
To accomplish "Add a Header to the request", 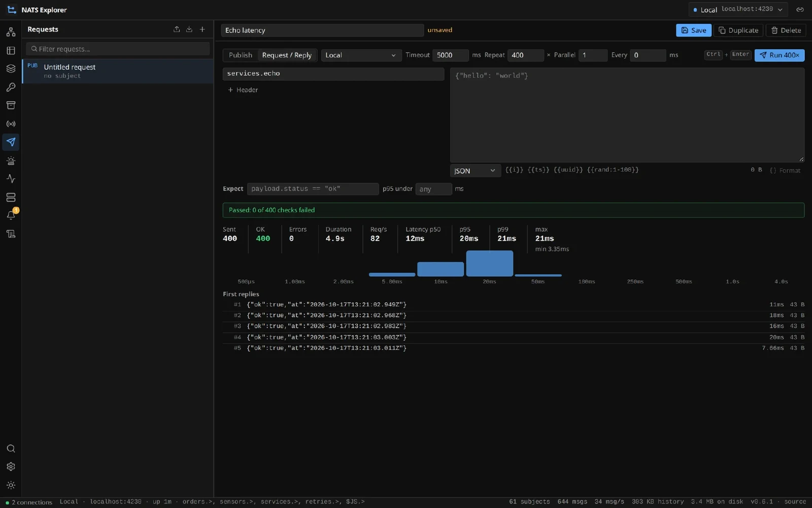I will (x=243, y=90).
